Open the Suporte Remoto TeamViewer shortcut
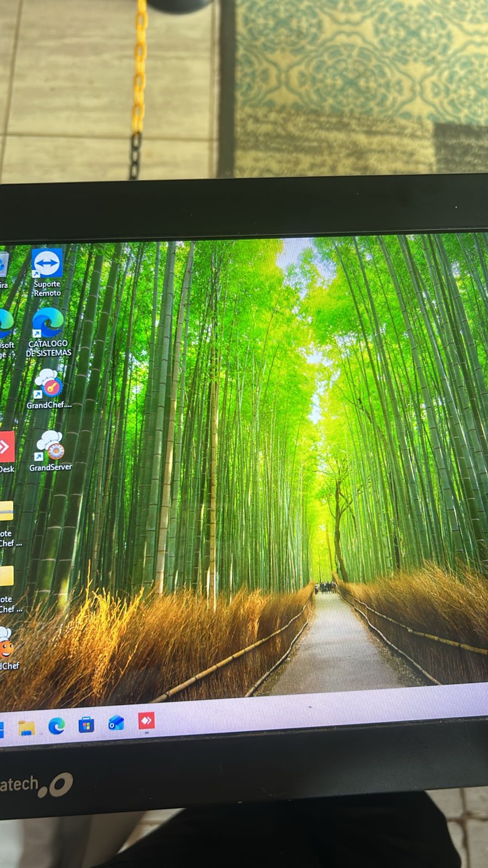488x868 pixels. (x=47, y=265)
